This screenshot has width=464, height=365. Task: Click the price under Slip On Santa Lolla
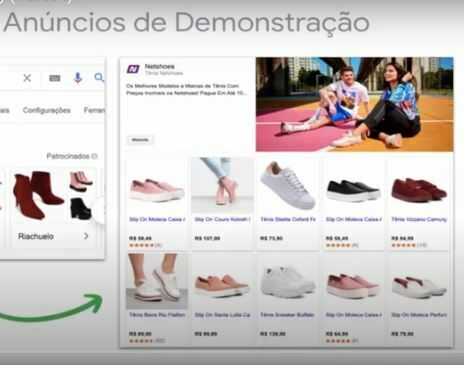[206, 334]
